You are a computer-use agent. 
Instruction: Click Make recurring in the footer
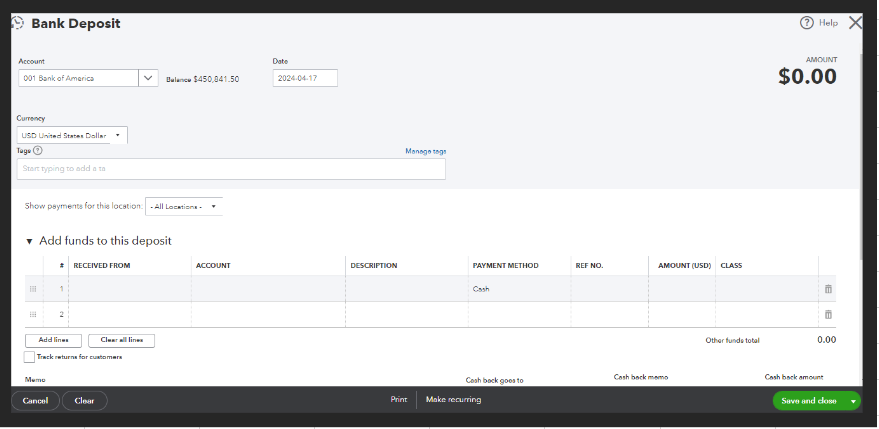pyautogui.click(x=454, y=400)
